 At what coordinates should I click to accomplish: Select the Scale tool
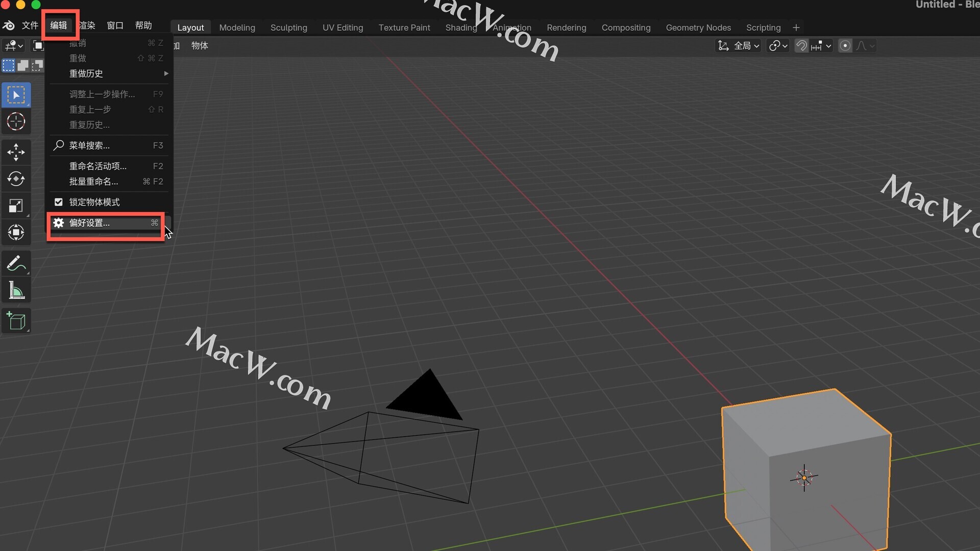pos(16,206)
